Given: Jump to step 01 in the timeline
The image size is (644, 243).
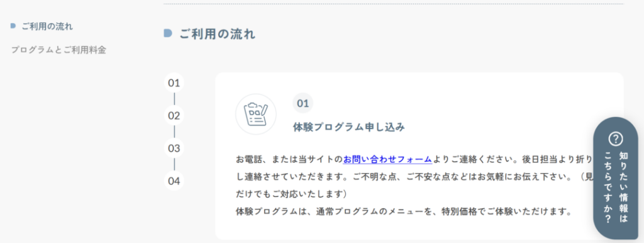Looking at the screenshot, I should point(174,83).
